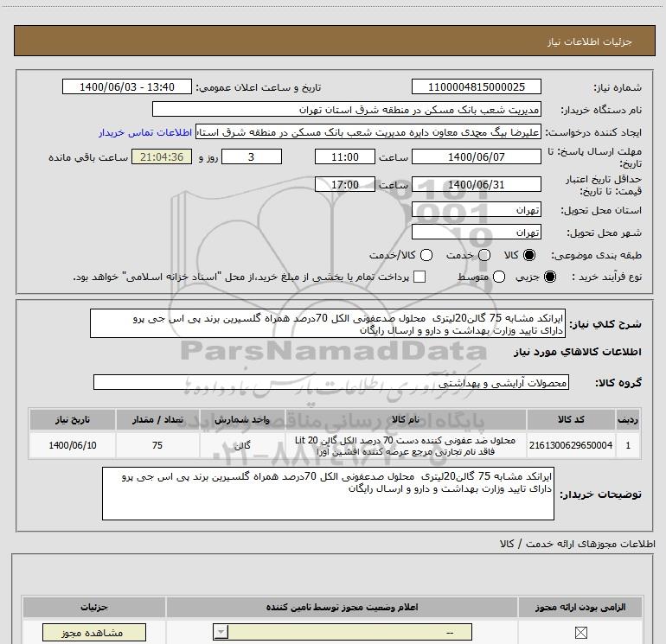Click the گروه کالا field محصولات آرایشی و بهداشتی

(331, 382)
